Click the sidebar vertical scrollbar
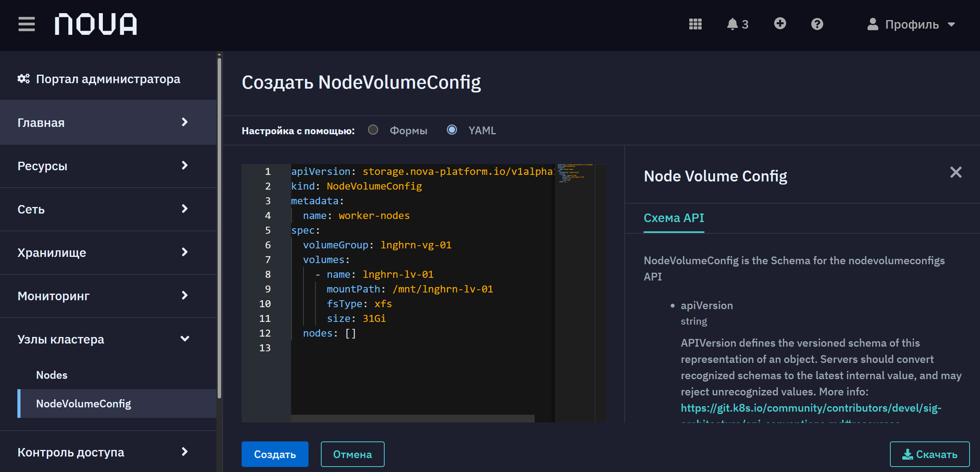The width and height of the screenshot is (980, 472). pyautogui.click(x=219, y=228)
